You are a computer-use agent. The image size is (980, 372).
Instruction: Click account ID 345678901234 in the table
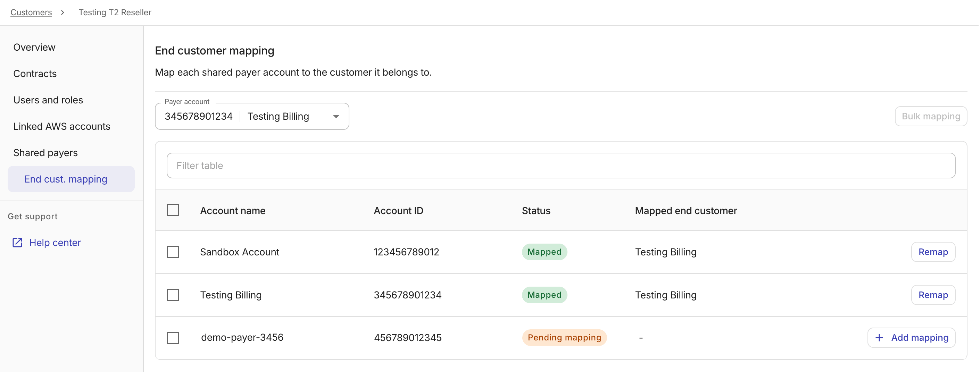[x=407, y=295]
